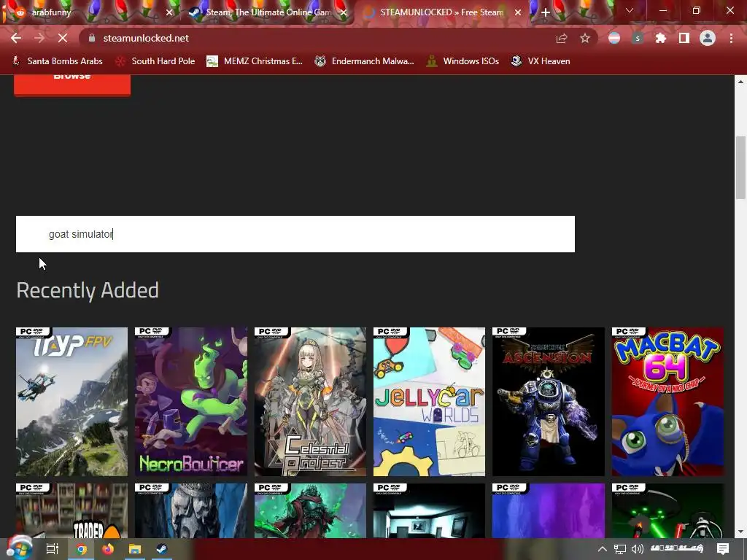Click the Recently Added heading
Screen dimensions: 747x560
pos(88,290)
